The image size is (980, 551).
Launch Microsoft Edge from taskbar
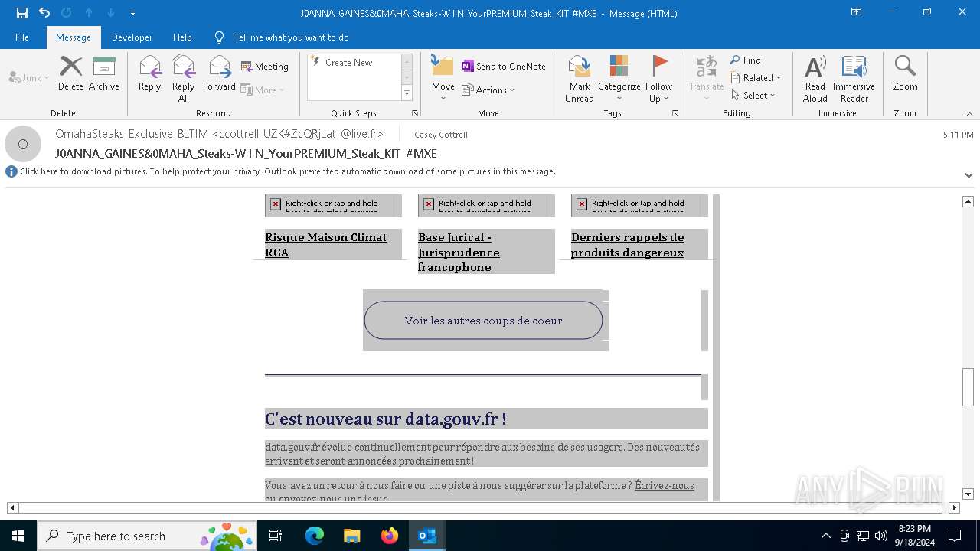tap(315, 536)
